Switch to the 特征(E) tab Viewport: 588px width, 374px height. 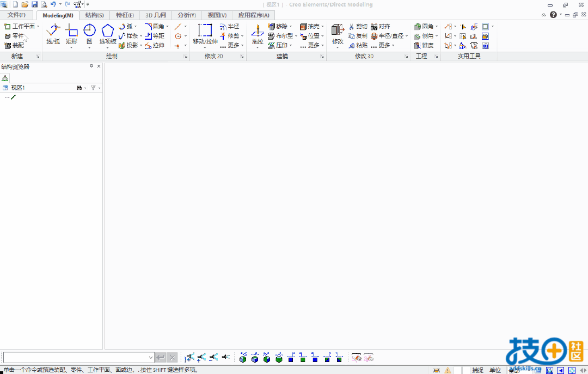point(125,15)
